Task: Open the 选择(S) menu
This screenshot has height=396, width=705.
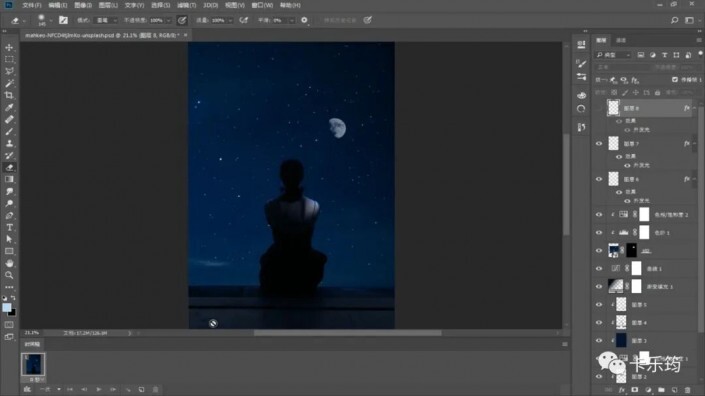Action: 161,5
